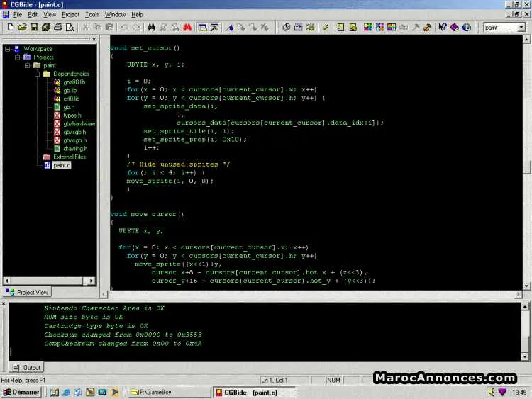This screenshot has width=532, height=399.
Task: Print the document with the printer icon
Action: point(58,28)
